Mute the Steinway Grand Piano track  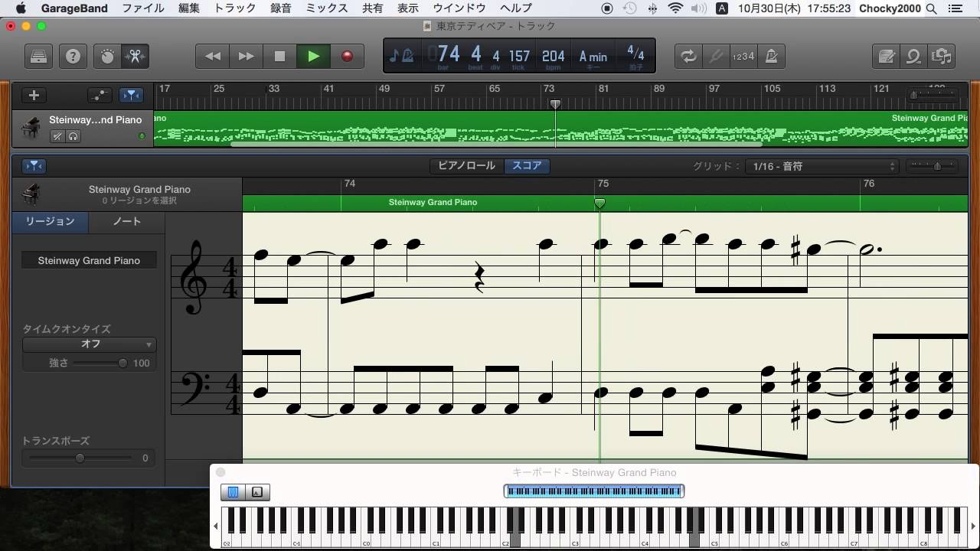57,136
